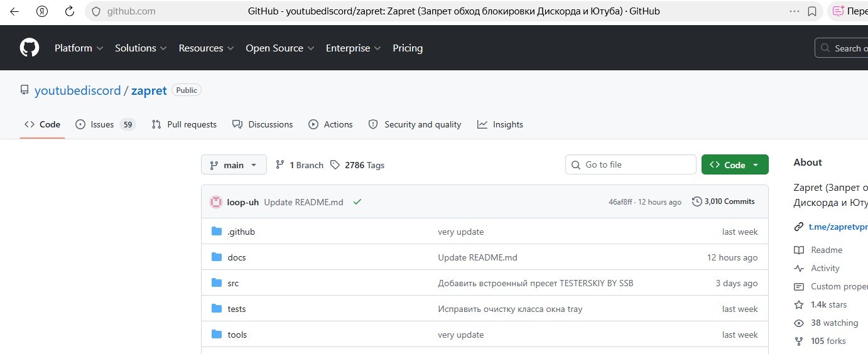Click the link icon beside t.me/zapretvpn
This screenshot has height=354, width=868.
[799, 227]
